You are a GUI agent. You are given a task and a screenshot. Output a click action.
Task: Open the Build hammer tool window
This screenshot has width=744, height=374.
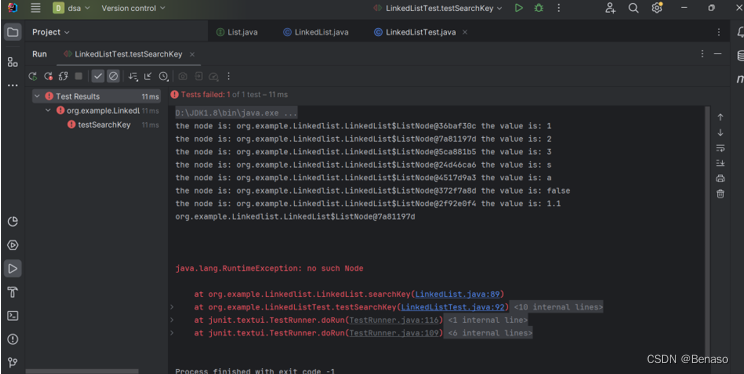tap(13, 292)
